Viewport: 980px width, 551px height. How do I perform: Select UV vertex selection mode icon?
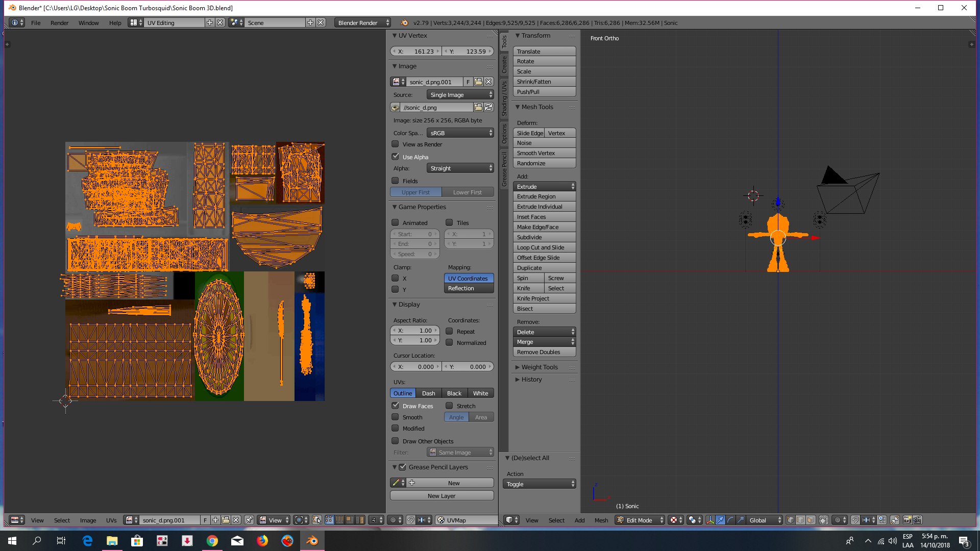(x=330, y=520)
